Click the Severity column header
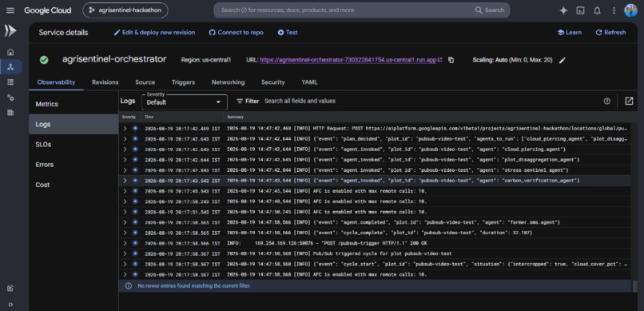The width and height of the screenshot is (644, 311). coord(129,117)
